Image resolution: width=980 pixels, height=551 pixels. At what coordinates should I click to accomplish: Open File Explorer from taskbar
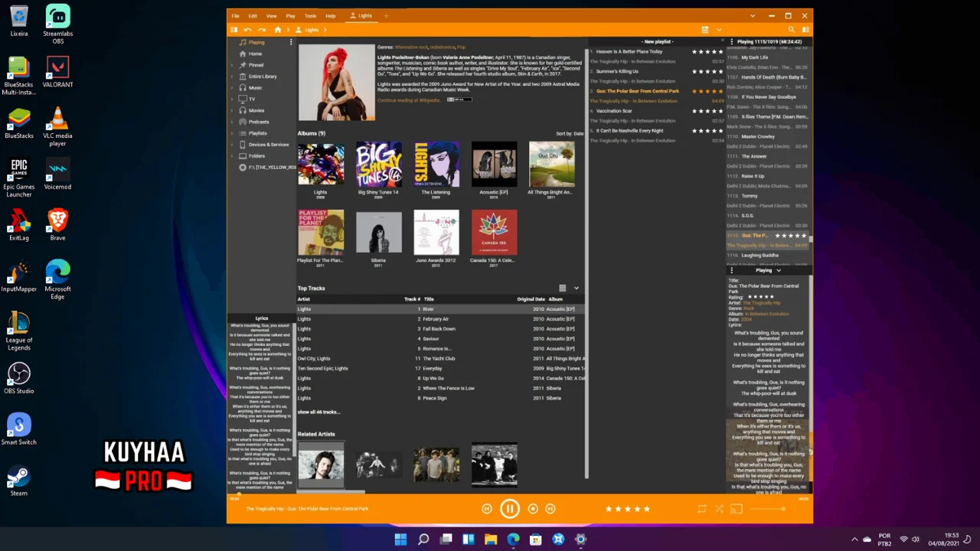click(x=491, y=540)
